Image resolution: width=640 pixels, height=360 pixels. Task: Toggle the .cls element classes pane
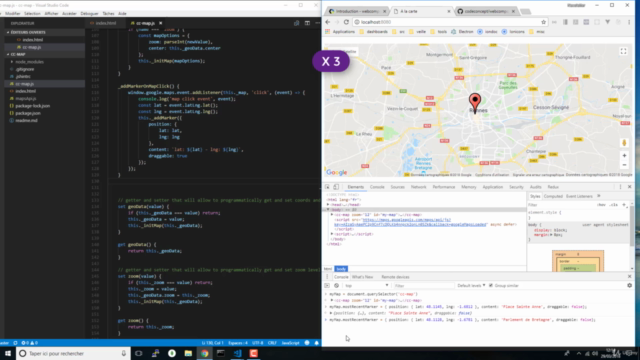point(613,205)
